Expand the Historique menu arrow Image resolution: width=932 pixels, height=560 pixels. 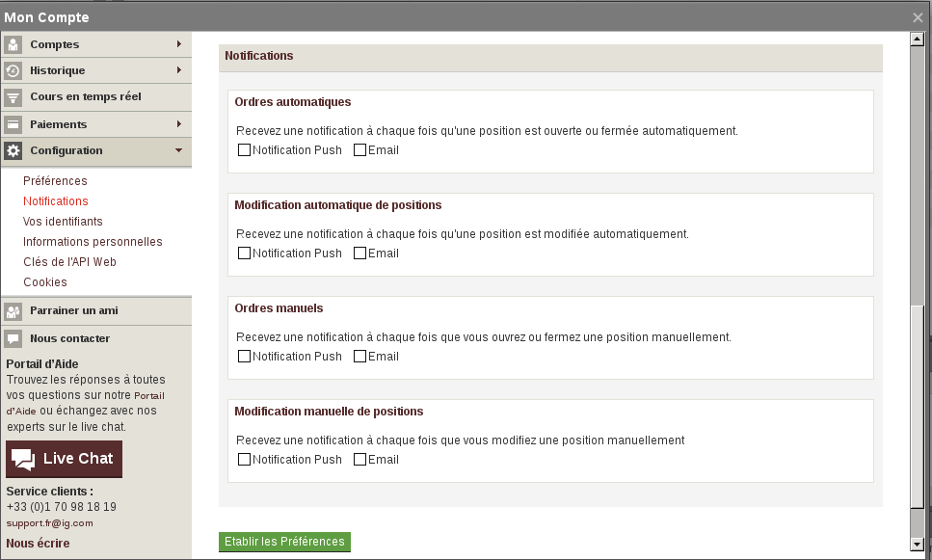click(179, 70)
